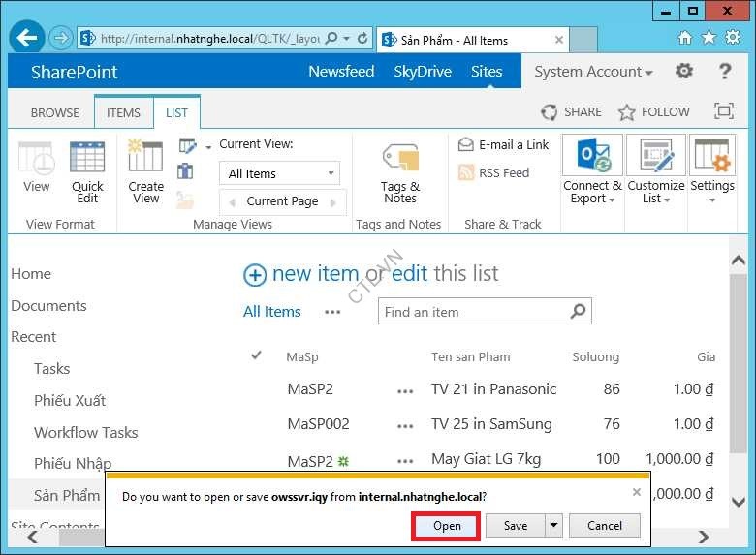Click the search icon in Find an item
This screenshot has width=756, height=555.
[x=578, y=311]
